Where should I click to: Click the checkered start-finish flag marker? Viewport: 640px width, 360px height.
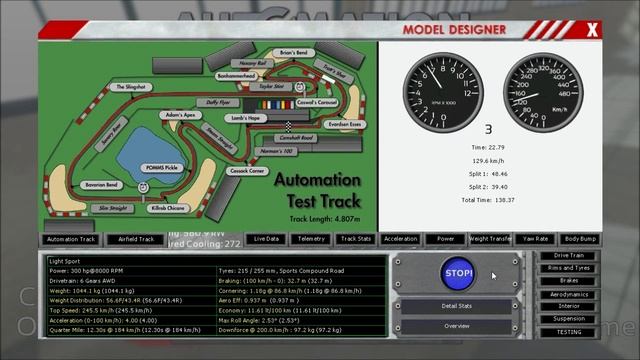click(x=289, y=127)
